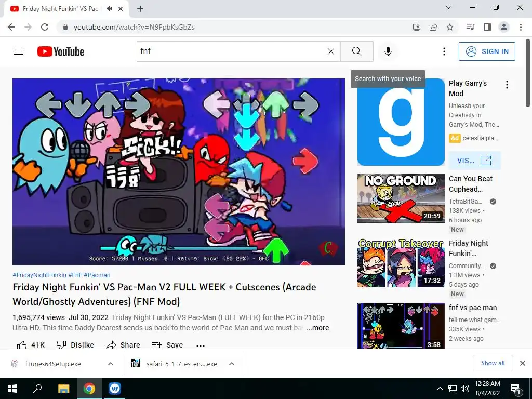Click the magnifier search button
Image resolution: width=532 pixels, height=399 pixels.
pyautogui.click(x=356, y=51)
